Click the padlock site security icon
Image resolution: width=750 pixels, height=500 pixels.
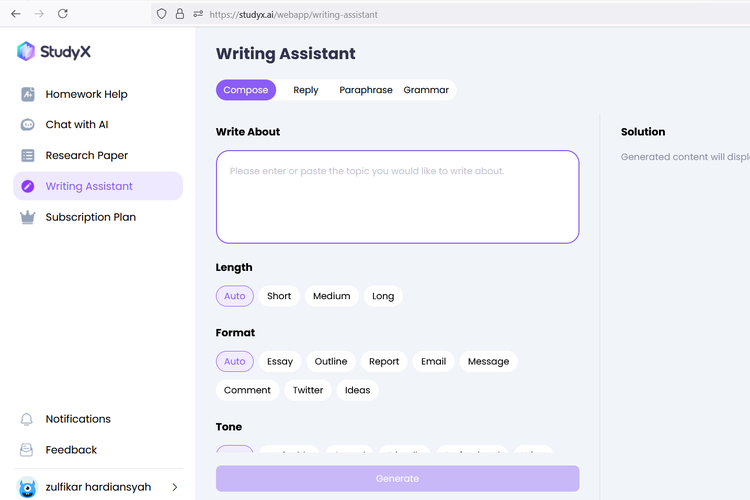tap(180, 14)
